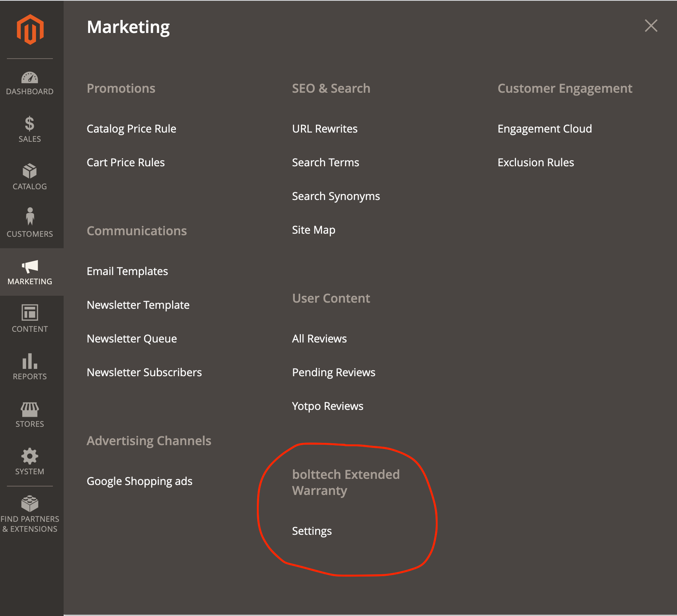Open the Stores storefront icon
The width and height of the screenshot is (677, 616).
[x=30, y=409]
